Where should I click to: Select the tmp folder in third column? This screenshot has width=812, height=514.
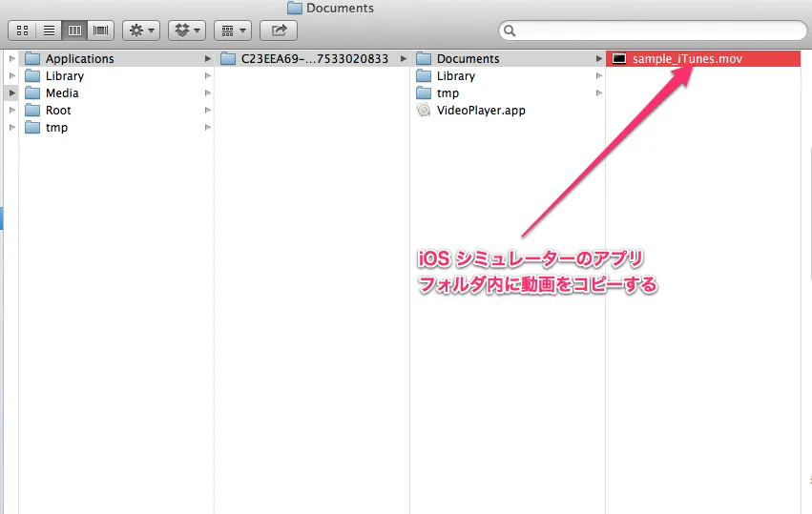(x=508, y=93)
